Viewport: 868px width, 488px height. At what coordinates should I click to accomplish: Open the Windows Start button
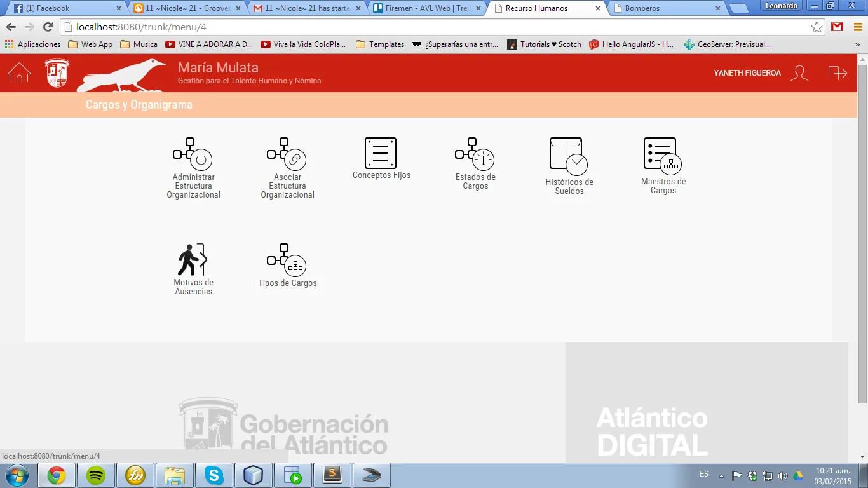point(17,475)
